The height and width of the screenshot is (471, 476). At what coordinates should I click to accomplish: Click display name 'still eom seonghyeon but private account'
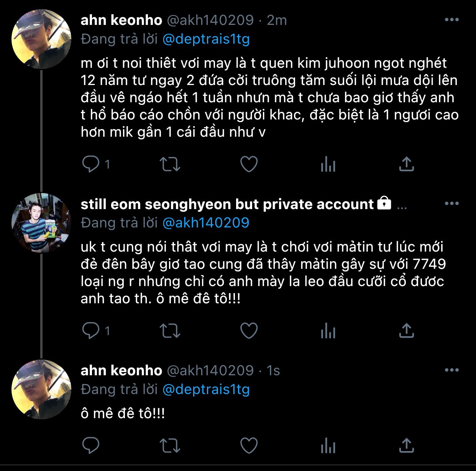click(227, 204)
